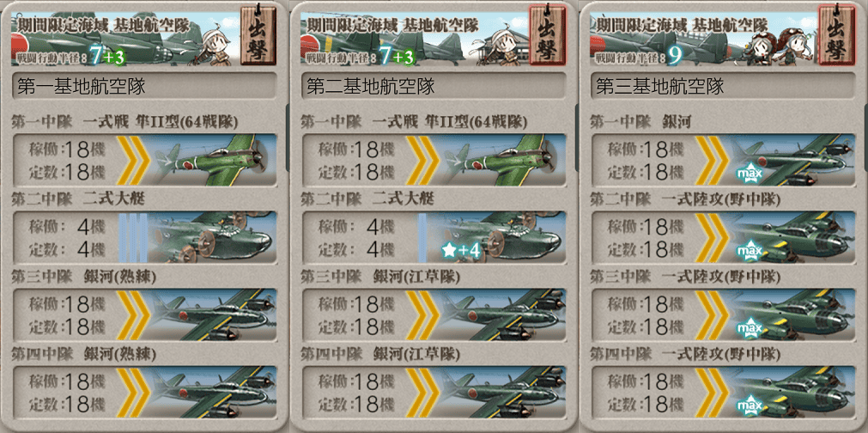The image size is (868, 433).
Task: Choose the third squadron 銀河(熟練) plane in the first air base
Action: [213, 314]
